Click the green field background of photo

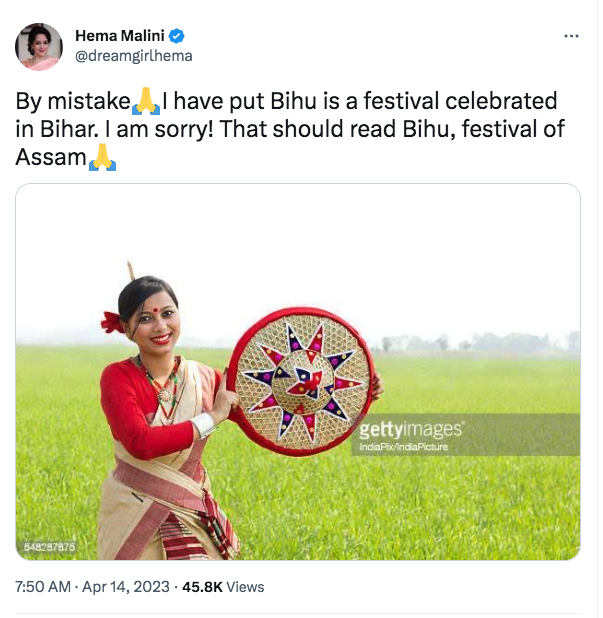(x=473, y=508)
